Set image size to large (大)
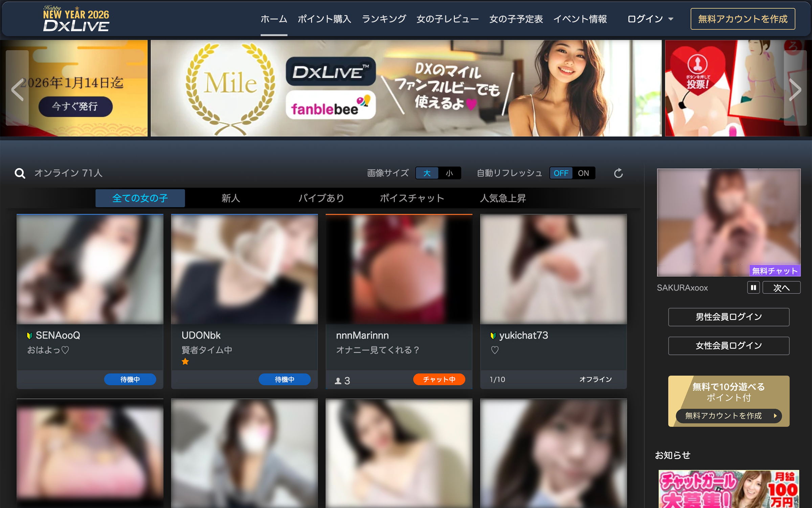 click(x=427, y=173)
